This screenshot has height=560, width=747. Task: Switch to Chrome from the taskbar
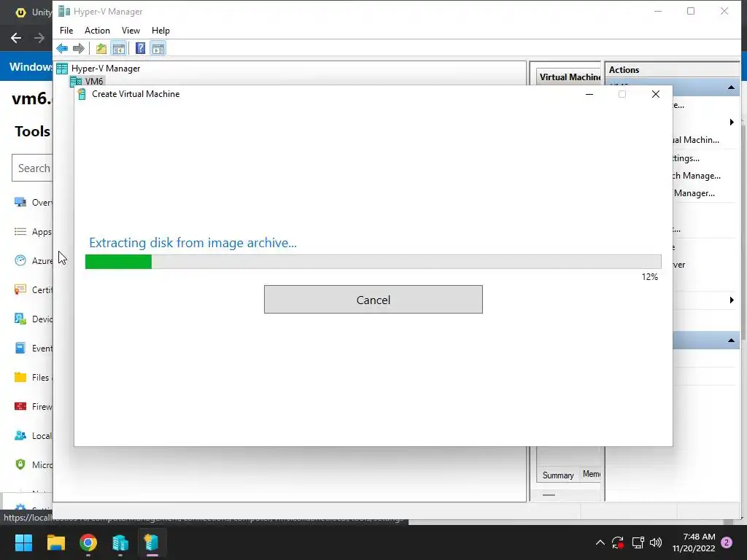point(88,542)
